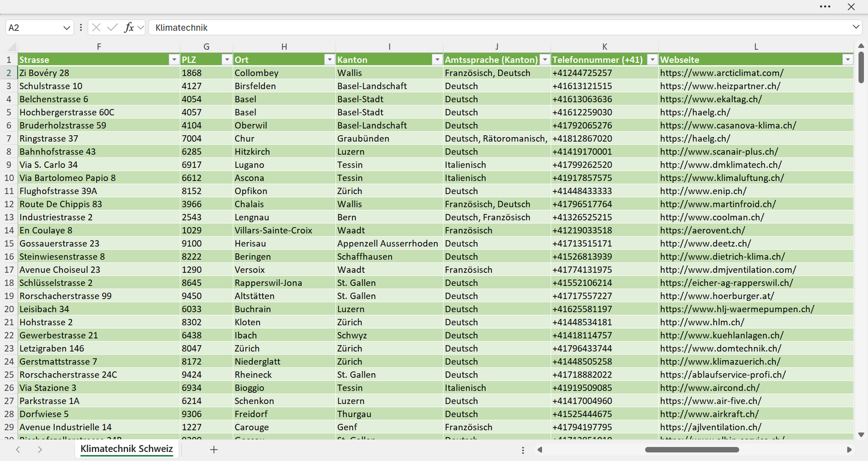
Task: Click the formula bar input showing Klimatechnik
Action: click(x=499, y=28)
